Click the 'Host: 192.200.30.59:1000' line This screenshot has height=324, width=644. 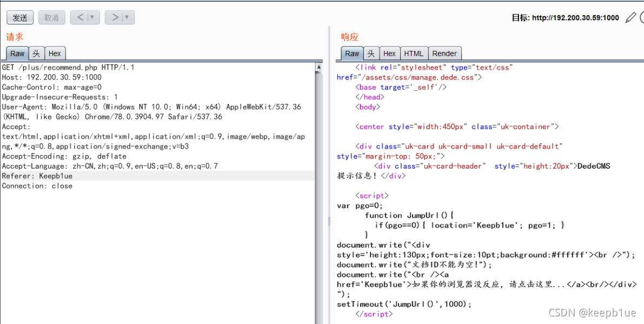[52, 77]
